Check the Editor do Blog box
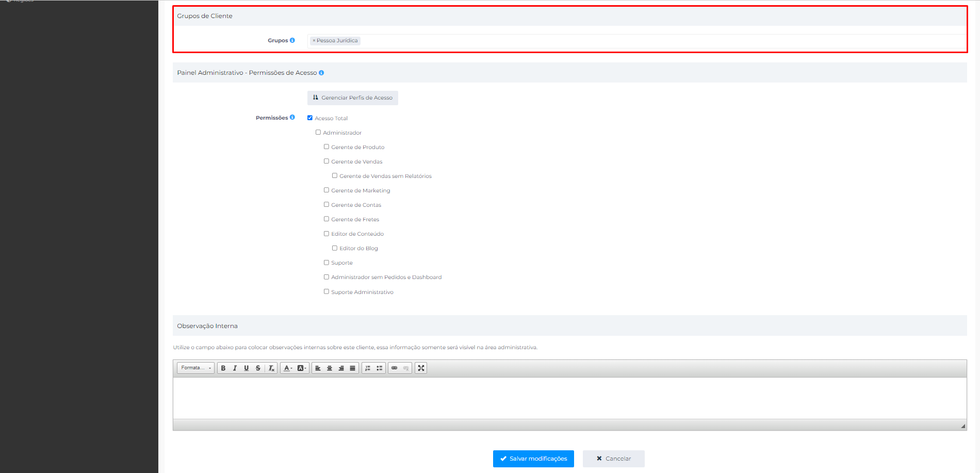Viewport: 980px width, 473px height. point(335,248)
